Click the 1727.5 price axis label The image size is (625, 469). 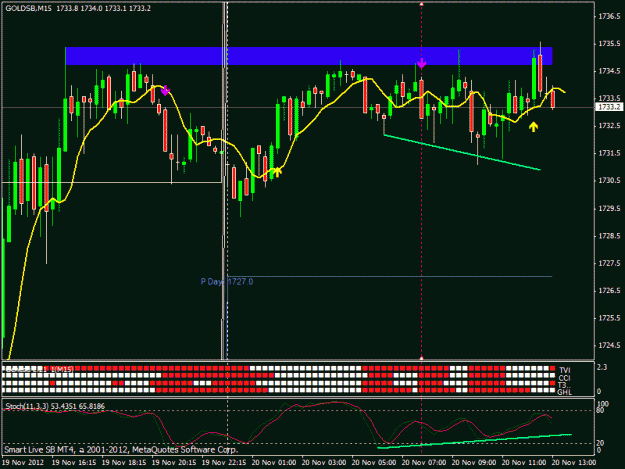point(609,263)
